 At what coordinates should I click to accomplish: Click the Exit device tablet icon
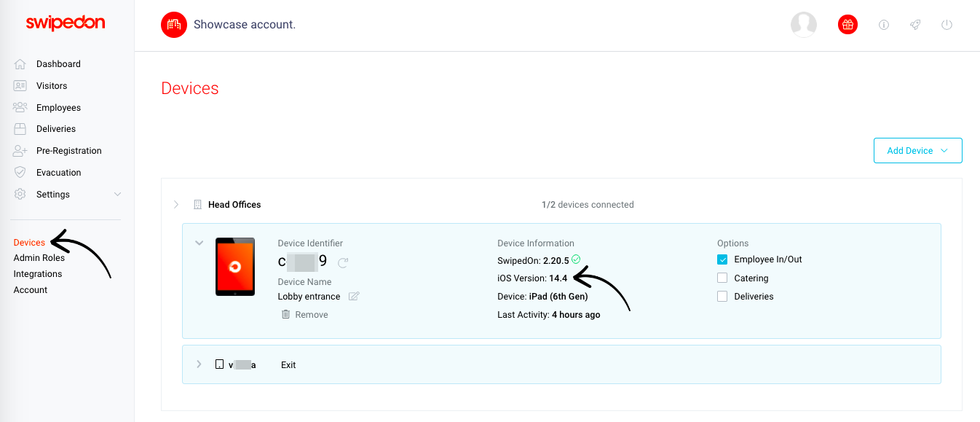(219, 364)
